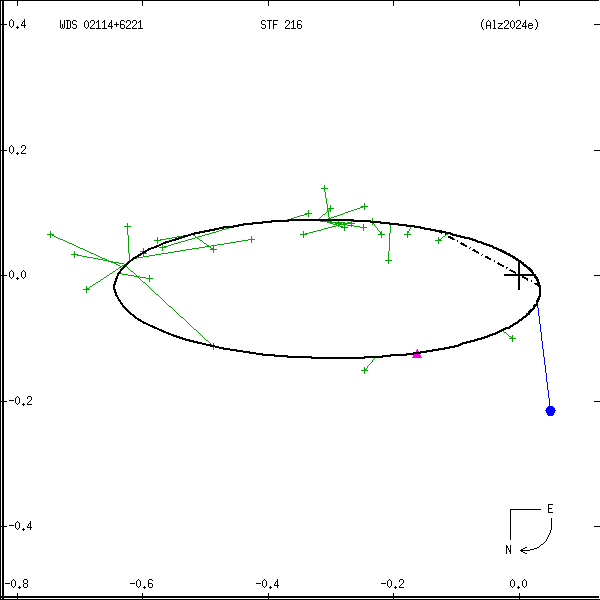This screenshot has height=600, width=600.
Task: Click the -0.8 x-axis tick label
Action: pos(17,584)
